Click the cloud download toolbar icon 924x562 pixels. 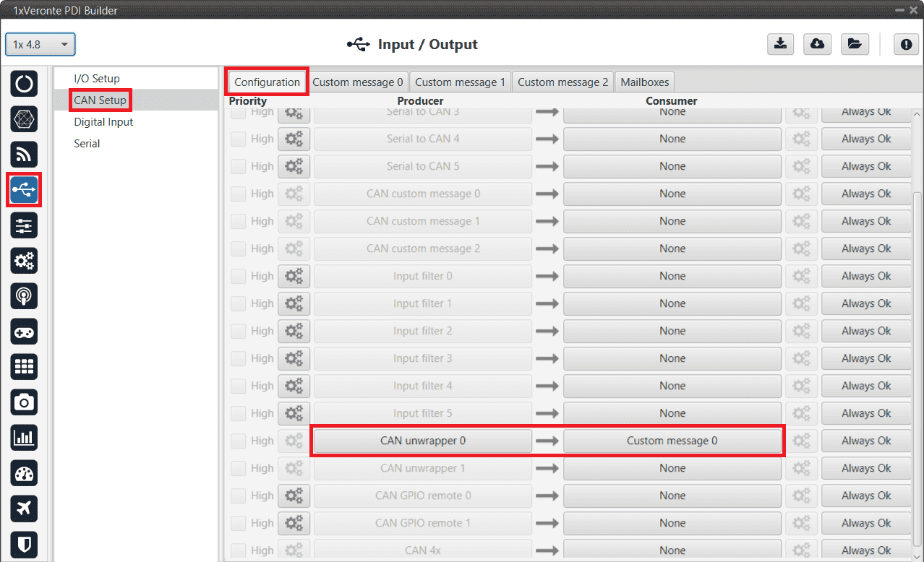817,44
